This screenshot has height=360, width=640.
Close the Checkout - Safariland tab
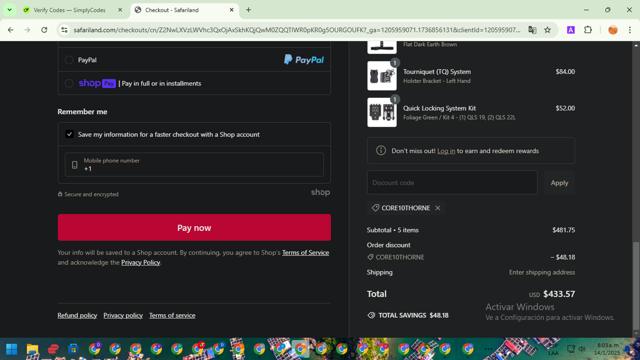(x=231, y=10)
